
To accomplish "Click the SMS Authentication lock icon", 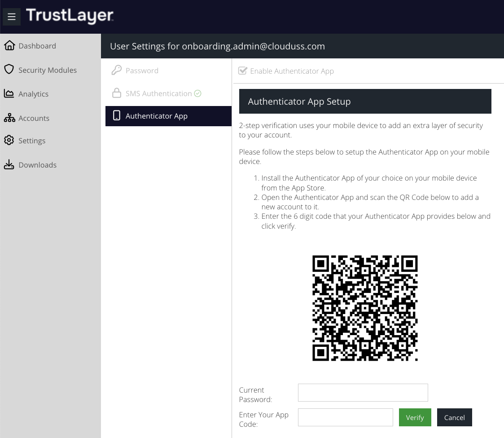I will coord(116,93).
